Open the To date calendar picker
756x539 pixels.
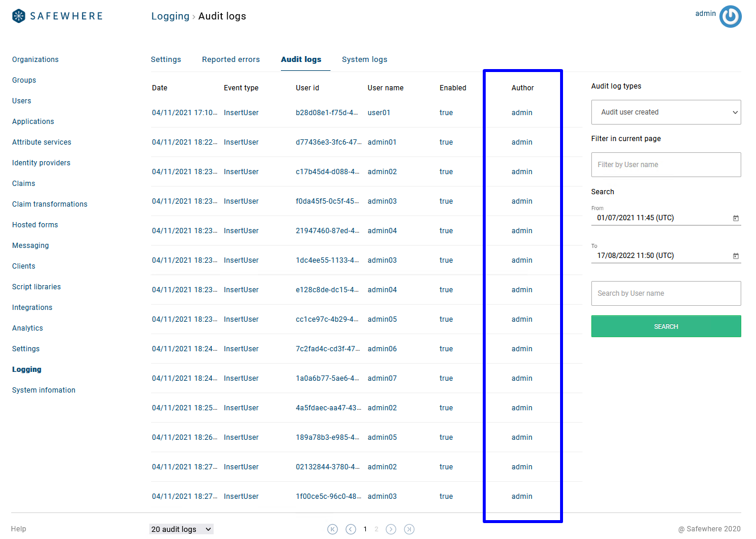(x=735, y=256)
